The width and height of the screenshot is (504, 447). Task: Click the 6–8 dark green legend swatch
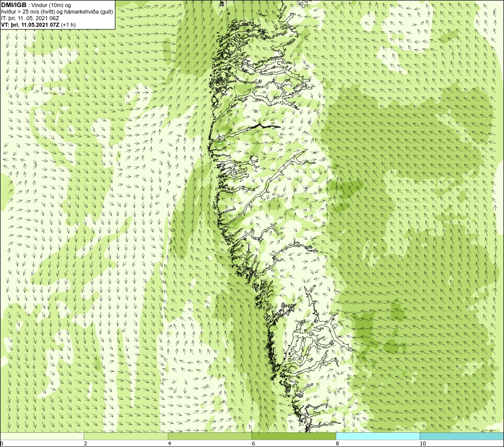tap(294, 436)
